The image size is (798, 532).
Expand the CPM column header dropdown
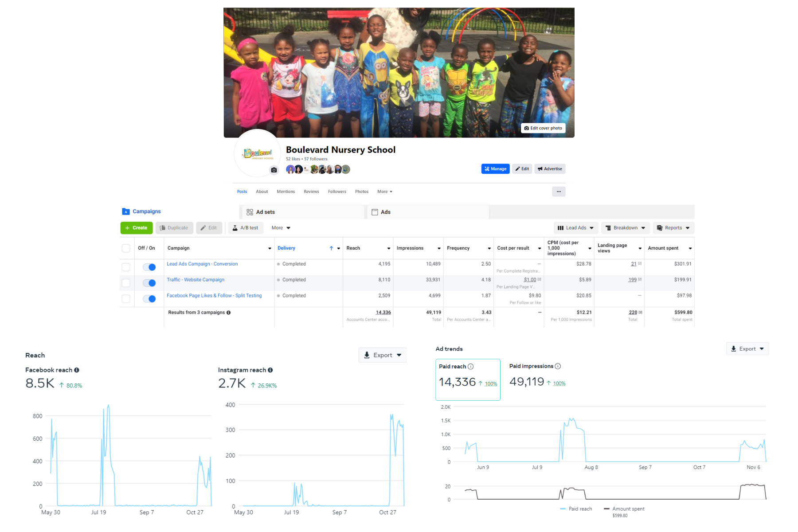[x=590, y=248]
